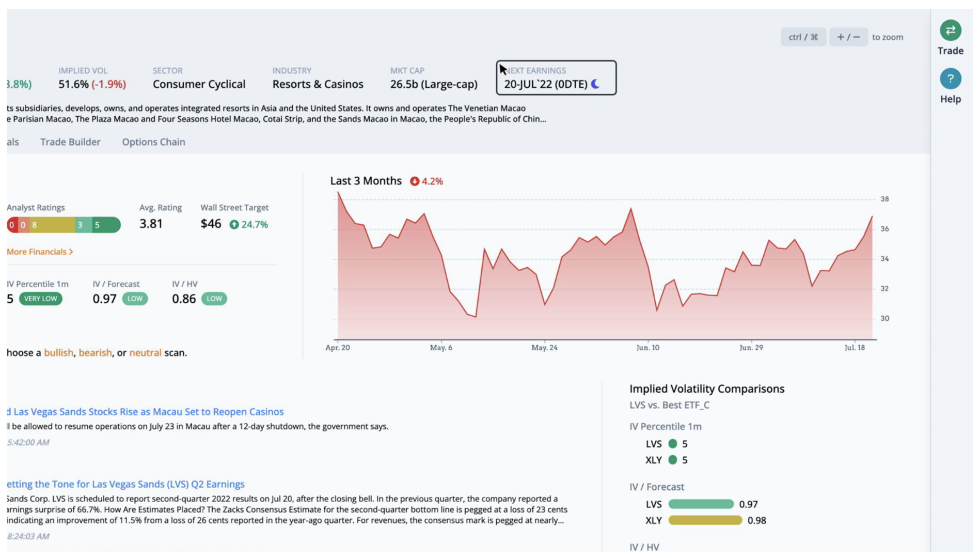Choose the bullish scan link
This screenshot has width=980, height=558.
(58, 353)
